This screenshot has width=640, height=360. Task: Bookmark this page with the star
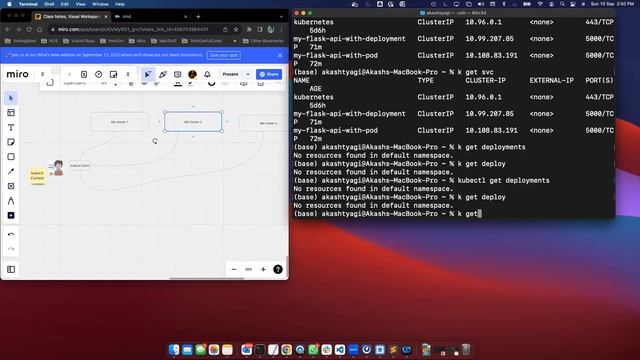pyautogui.click(x=236, y=29)
